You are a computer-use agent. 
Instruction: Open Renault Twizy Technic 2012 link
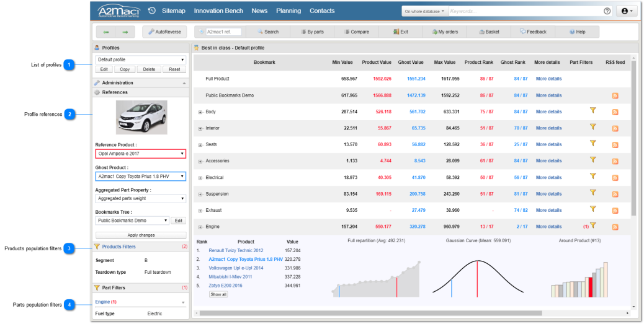coord(236,250)
